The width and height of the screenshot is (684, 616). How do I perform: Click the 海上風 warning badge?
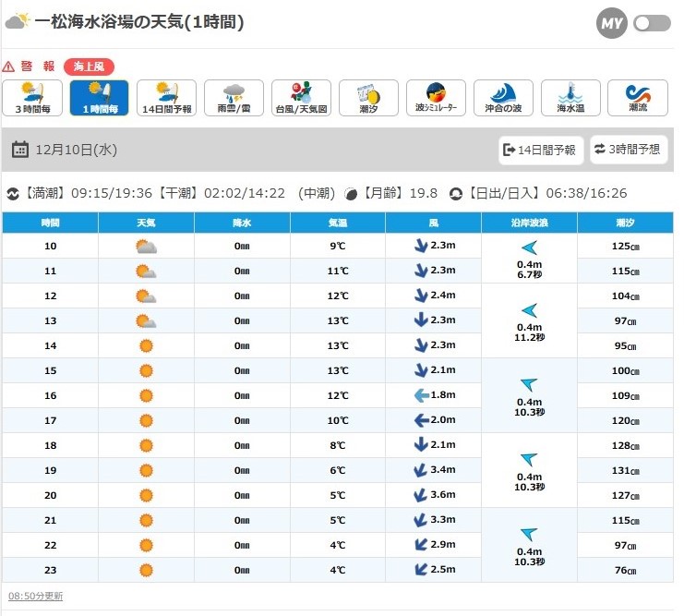[90, 66]
